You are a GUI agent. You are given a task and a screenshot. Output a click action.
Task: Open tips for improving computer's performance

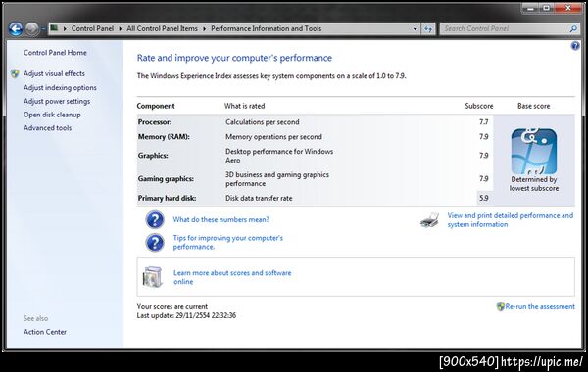[228, 243]
